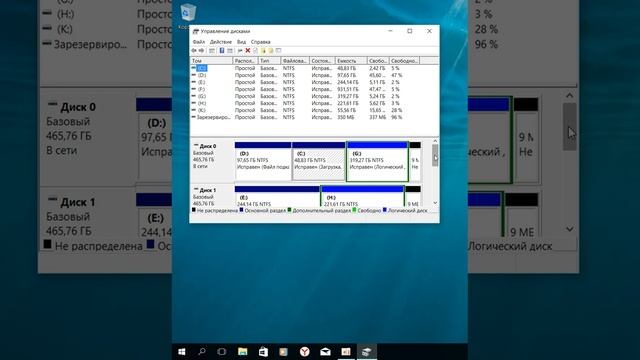
Task: Open the Действие menu
Action: point(221,42)
